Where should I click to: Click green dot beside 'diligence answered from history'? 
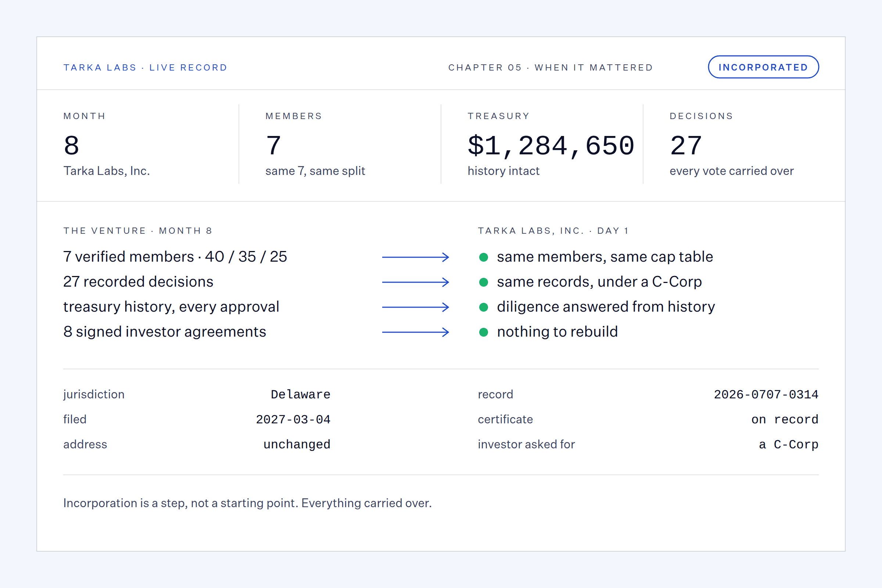click(484, 307)
